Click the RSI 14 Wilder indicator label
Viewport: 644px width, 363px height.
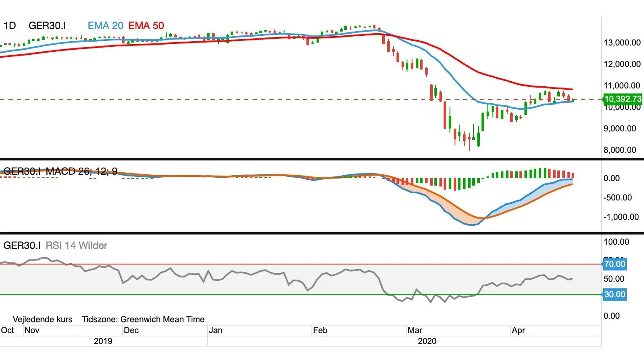coord(76,246)
